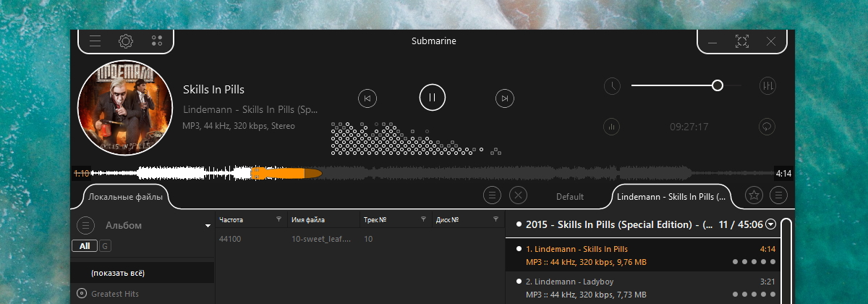Click the 4:14 total duration label
868x304 pixels.
[x=783, y=174]
